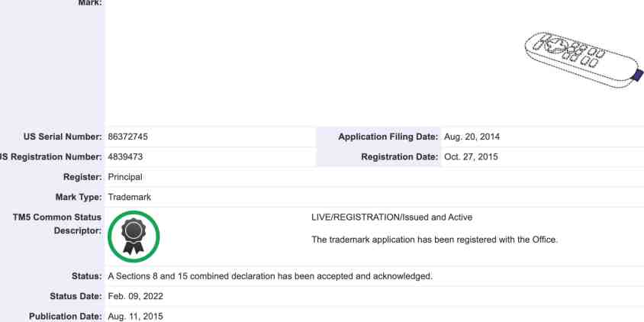Click the TM5 Common Status Descriptor label
The width and height of the screenshot is (644, 322).
click(x=57, y=224)
